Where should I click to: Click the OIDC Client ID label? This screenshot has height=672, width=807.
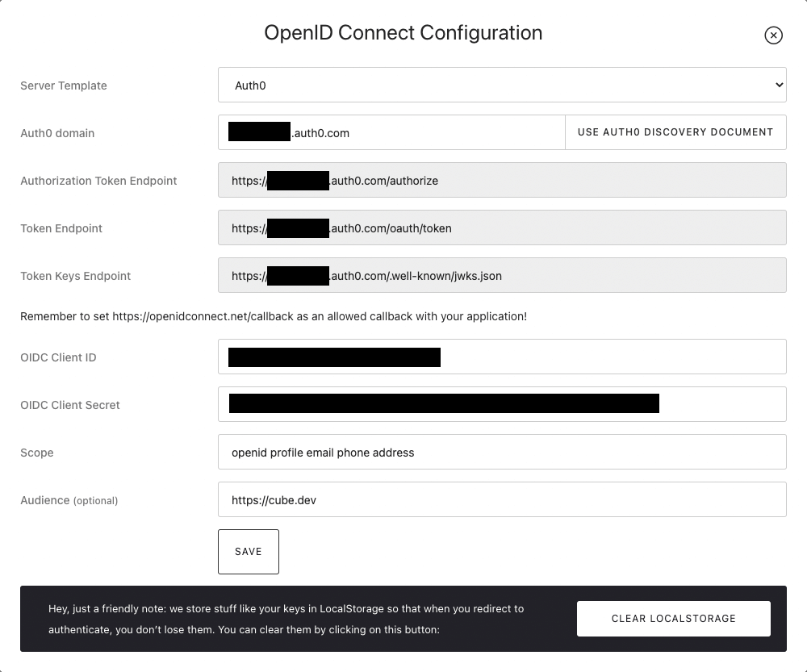pos(58,357)
